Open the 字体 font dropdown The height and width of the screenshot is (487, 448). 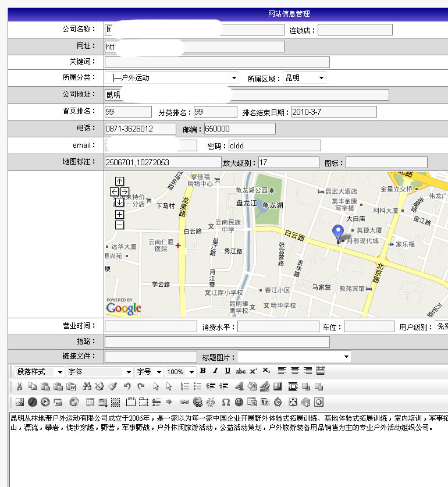[99, 371]
